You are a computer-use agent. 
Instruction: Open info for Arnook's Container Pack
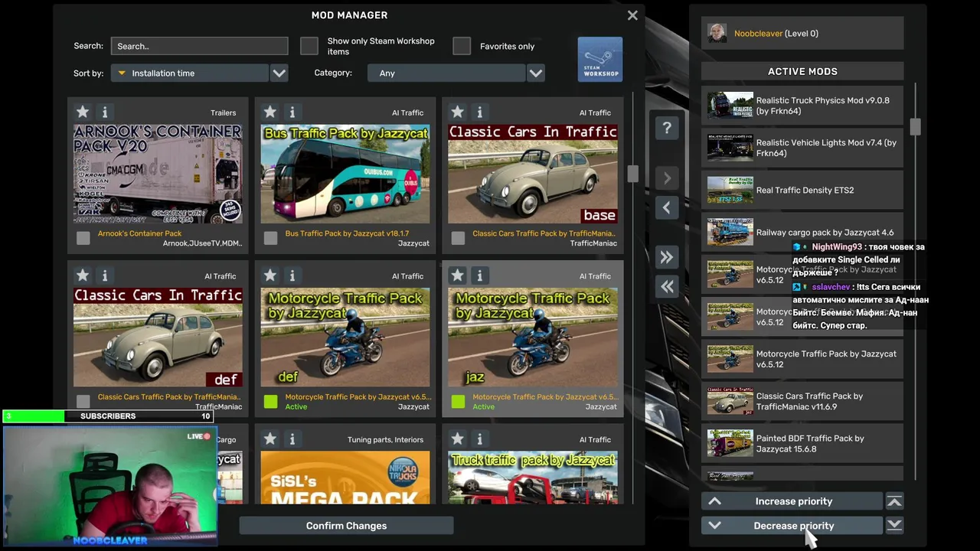(105, 112)
